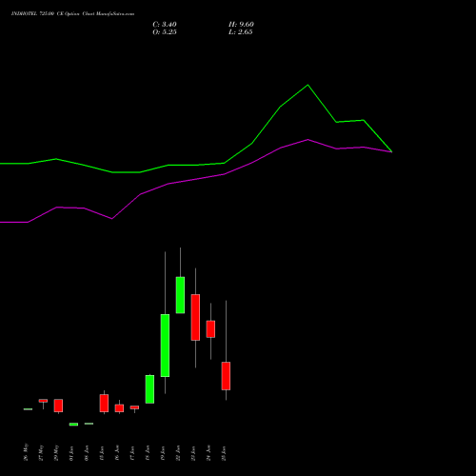The width and height of the screenshot is (476, 476).
Task: Click the tall green candle on 19 Jun
Action: tap(165, 346)
